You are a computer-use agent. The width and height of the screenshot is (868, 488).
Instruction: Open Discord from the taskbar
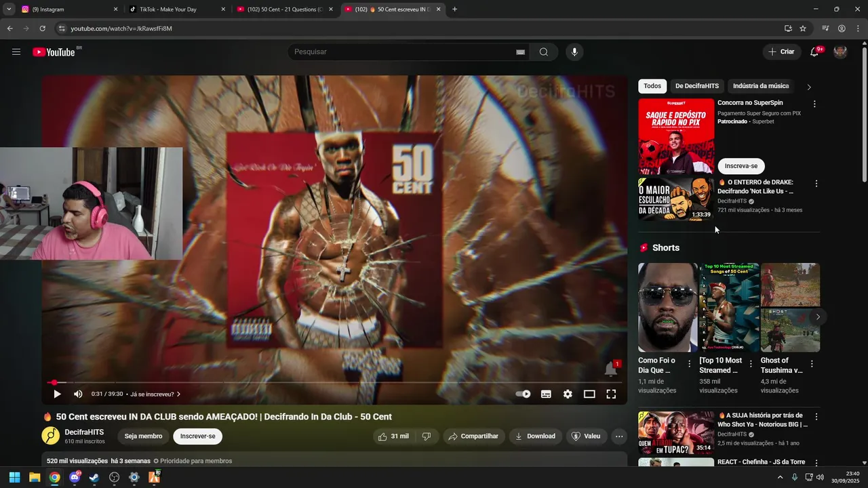75,477
